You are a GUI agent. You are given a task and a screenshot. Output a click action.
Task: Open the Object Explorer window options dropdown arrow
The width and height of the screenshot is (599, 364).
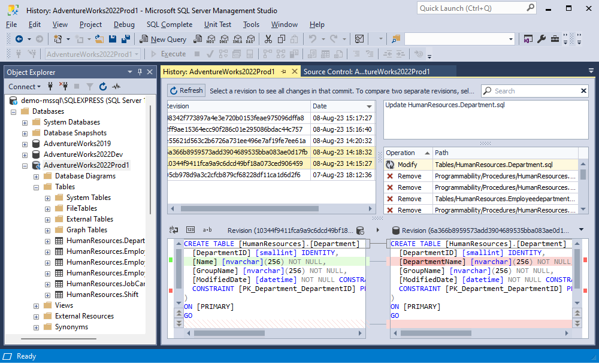click(130, 72)
